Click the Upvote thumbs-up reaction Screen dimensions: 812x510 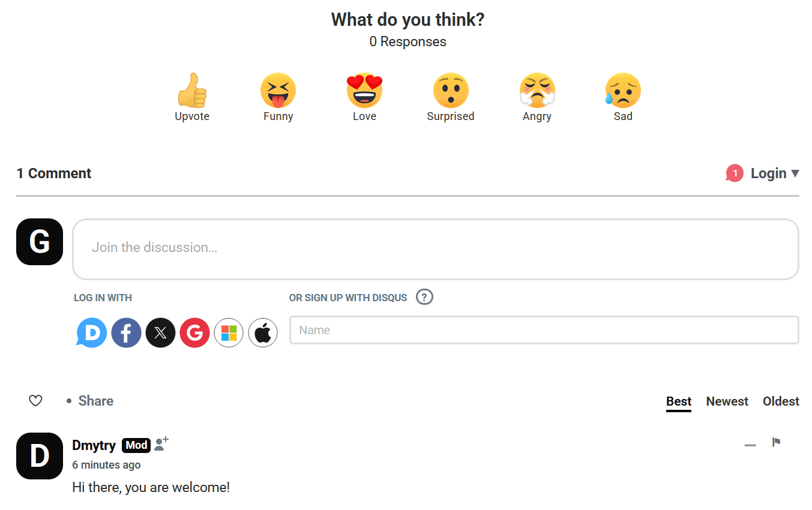[x=192, y=91]
